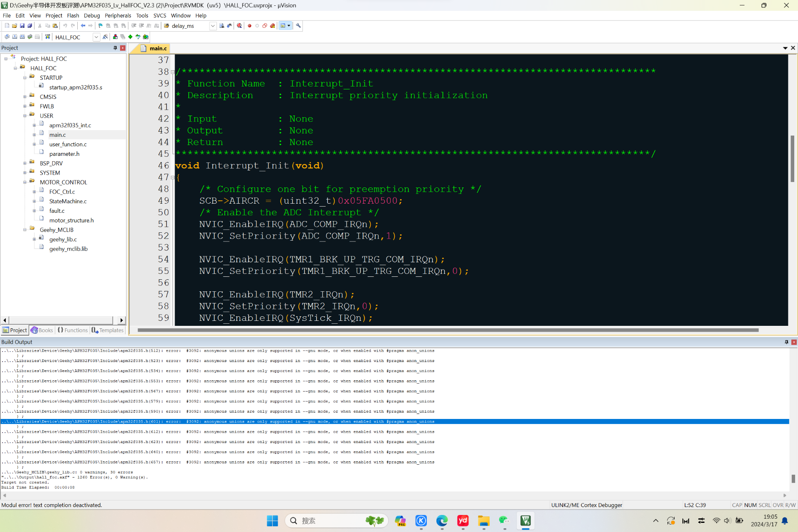798x532 pixels.
Task: Collapse the MOTOR_CONTROL group
Action: click(25, 182)
